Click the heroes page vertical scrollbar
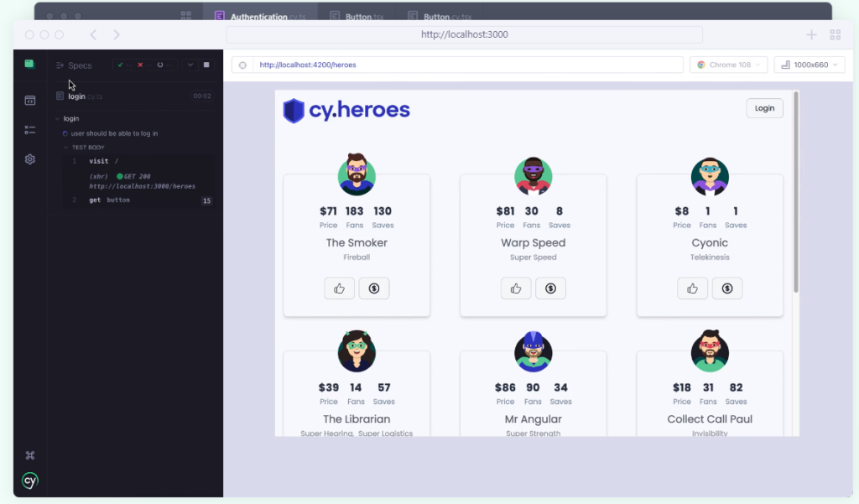This screenshot has width=859, height=504. [796, 192]
